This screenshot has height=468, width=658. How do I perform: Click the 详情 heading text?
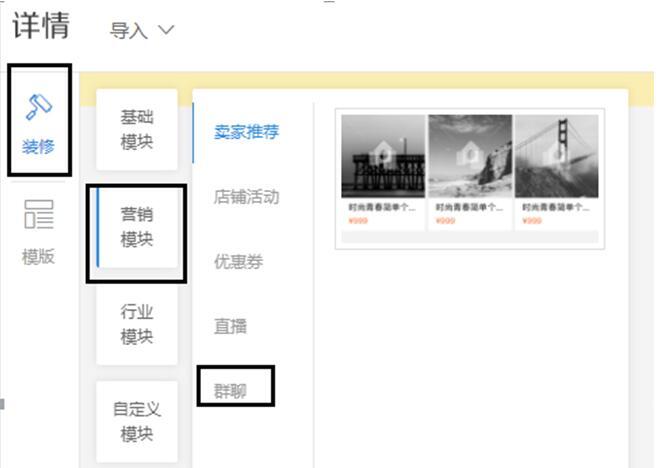41,26
